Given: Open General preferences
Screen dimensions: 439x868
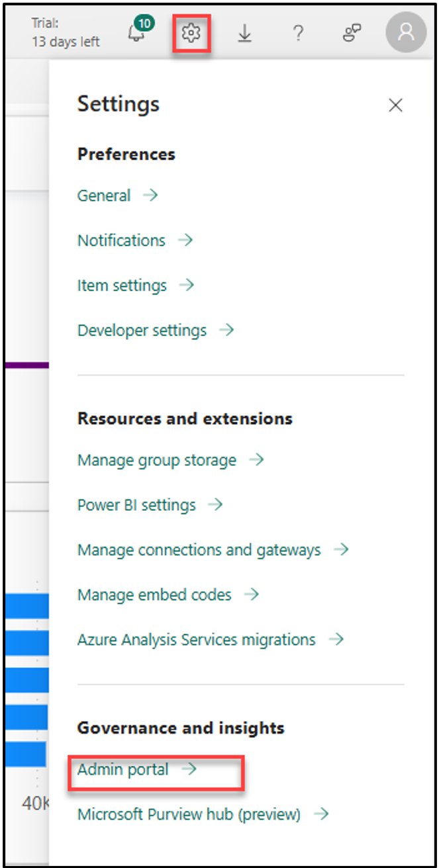Looking at the screenshot, I should 117,196.
